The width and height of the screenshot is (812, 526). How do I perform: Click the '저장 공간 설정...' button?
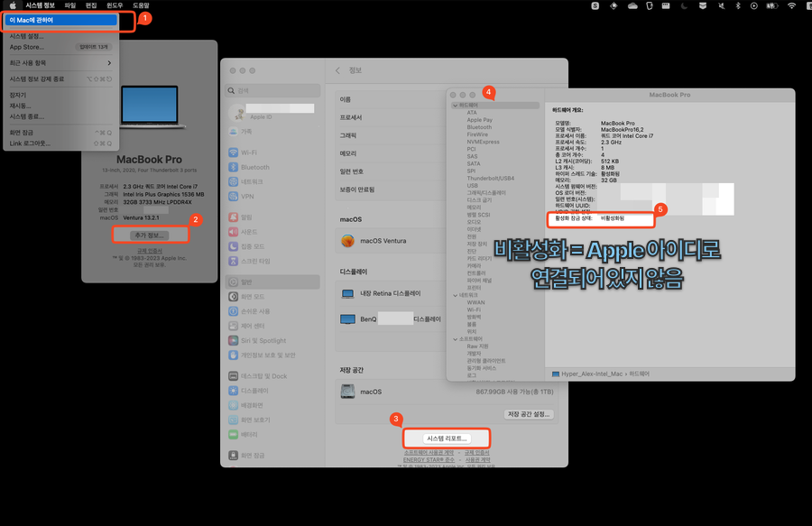(x=529, y=414)
